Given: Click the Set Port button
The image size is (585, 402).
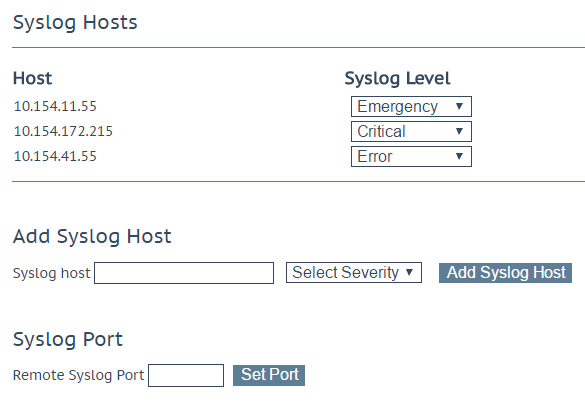Looking at the screenshot, I should [269, 375].
